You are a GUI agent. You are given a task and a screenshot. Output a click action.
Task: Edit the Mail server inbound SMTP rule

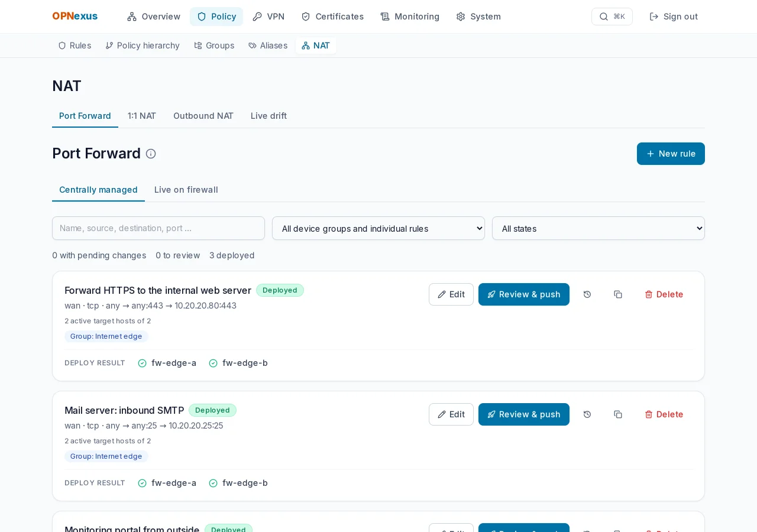(451, 414)
